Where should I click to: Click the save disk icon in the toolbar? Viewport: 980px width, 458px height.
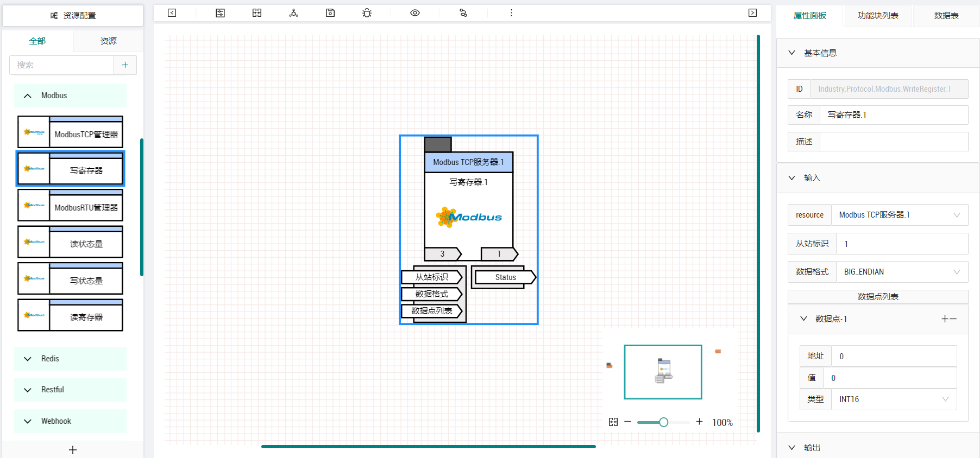(330, 13)
